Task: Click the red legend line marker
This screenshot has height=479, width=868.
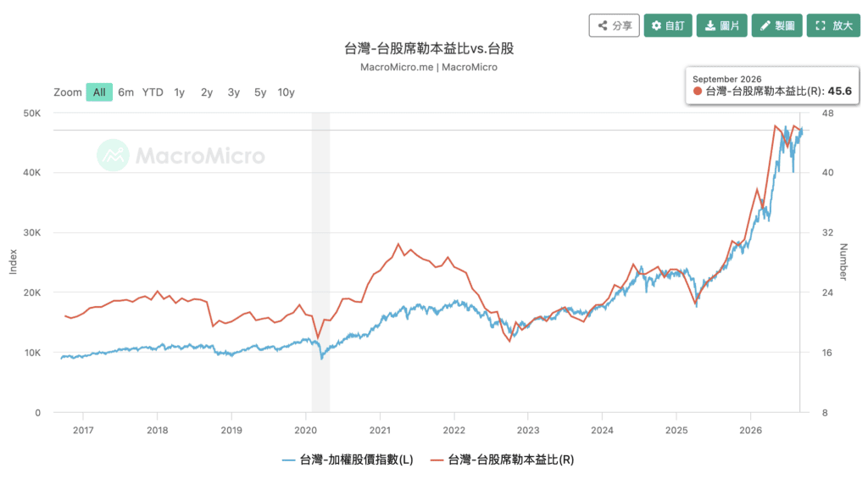Action: [437, 460]
